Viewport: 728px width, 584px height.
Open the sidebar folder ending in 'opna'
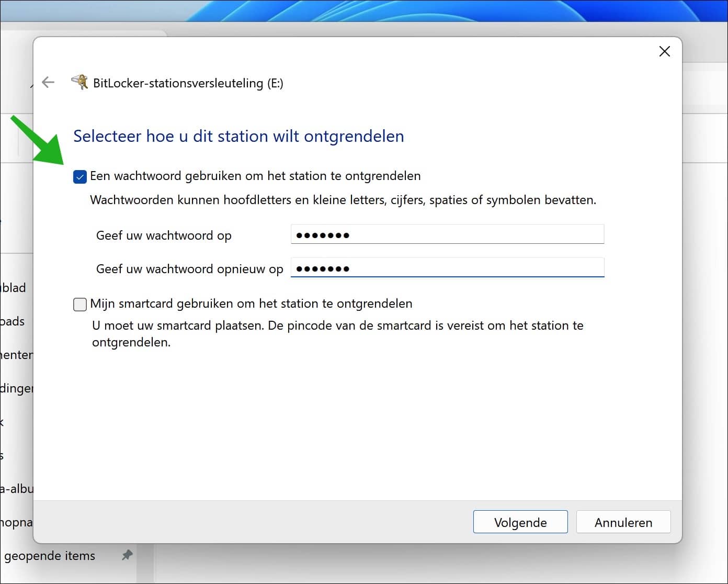click(17, 522)
